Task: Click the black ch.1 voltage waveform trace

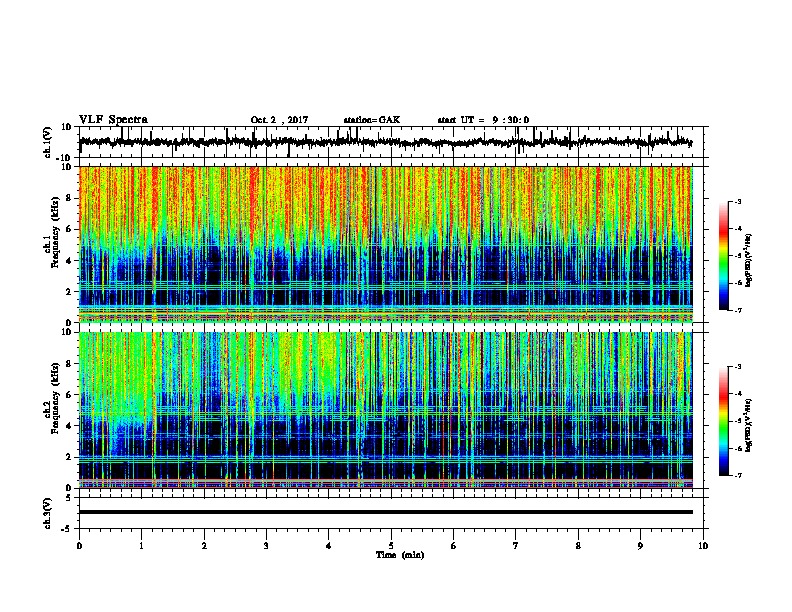Action: tap(385, 142)
